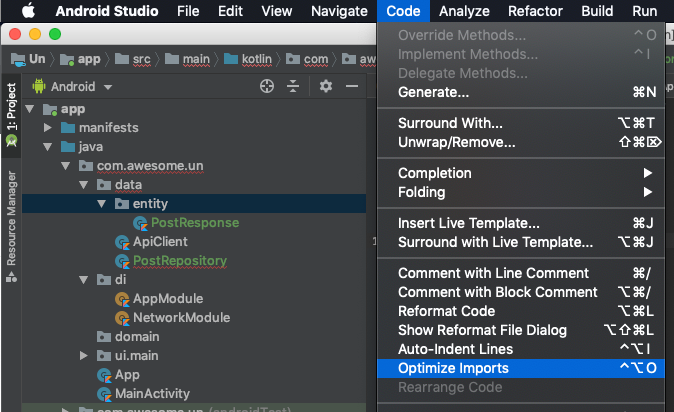Open the Resource Manager tool window tab
674x412 pixels.
pyautogui.click(x=11, y=226)
